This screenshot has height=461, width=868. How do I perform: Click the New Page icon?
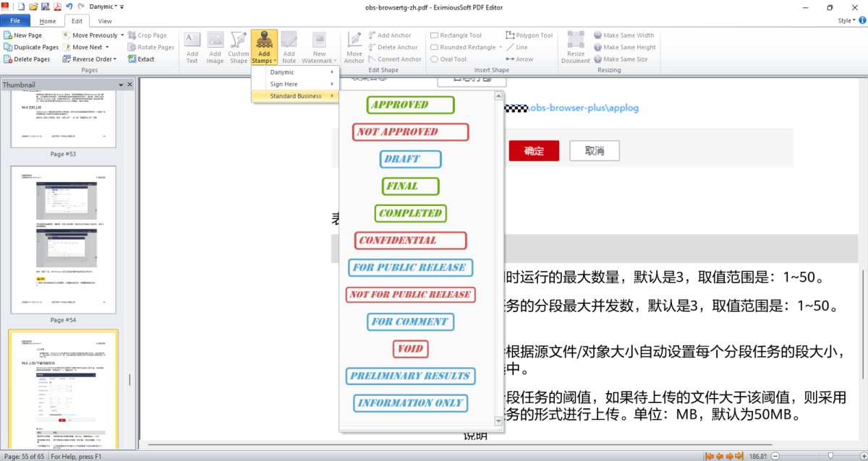[x=8, y=35]
